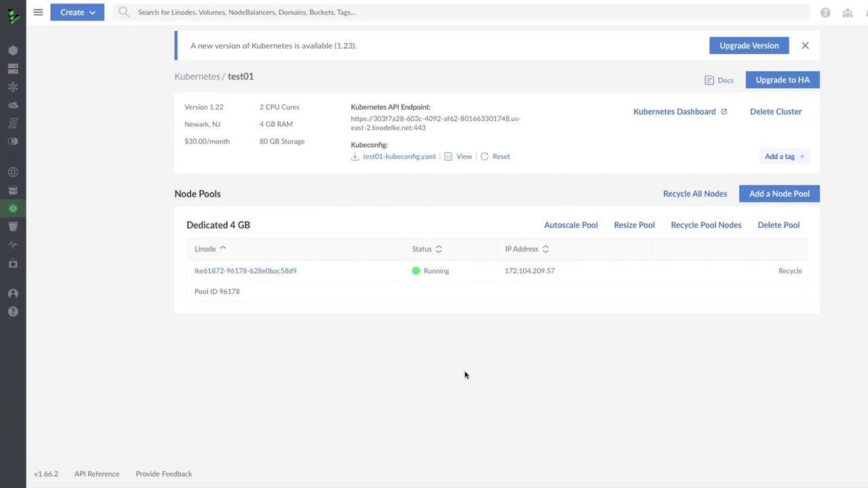Go to Kubernetes breadcrumb link
This screenshot has width=868, height=488.
(197, 77)
